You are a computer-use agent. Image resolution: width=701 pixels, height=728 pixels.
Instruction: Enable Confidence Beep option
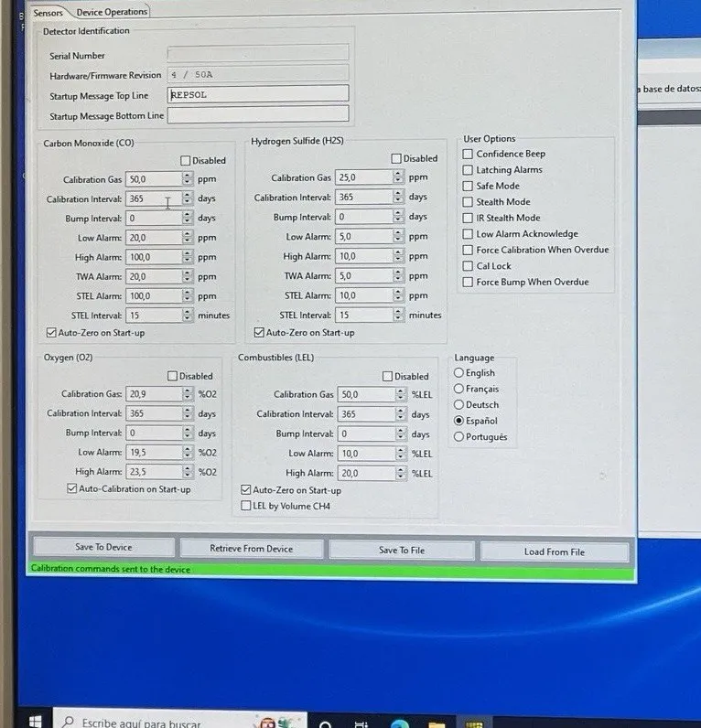click(468, 154)
